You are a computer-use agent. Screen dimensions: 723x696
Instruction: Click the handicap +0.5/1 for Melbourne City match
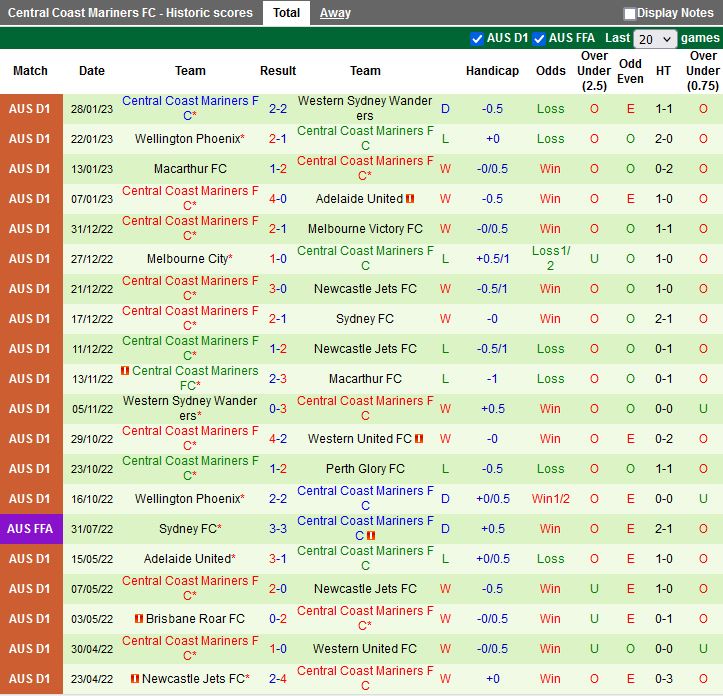tap(492, 259)
